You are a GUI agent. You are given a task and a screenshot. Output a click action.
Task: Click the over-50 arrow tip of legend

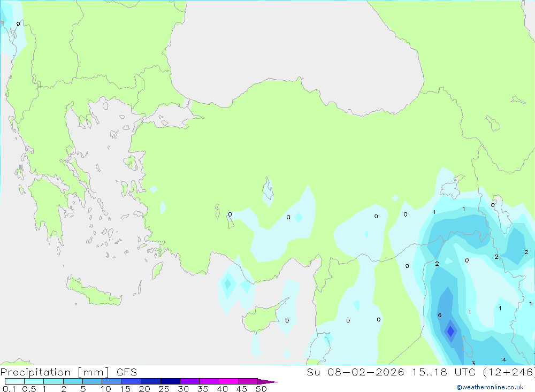(267, 381)
